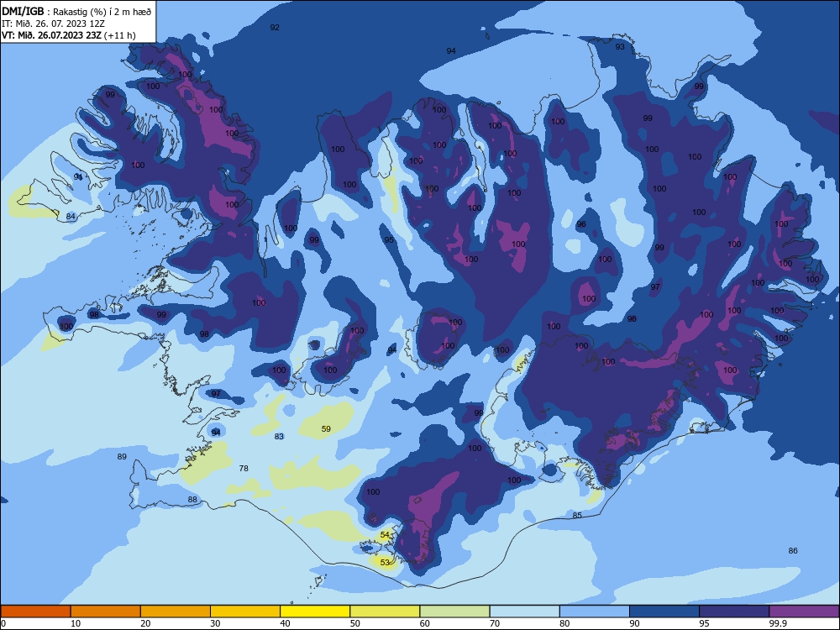Click the legend tick label "10"
This screenshot has height=630, width=840.
pos(76,623)
